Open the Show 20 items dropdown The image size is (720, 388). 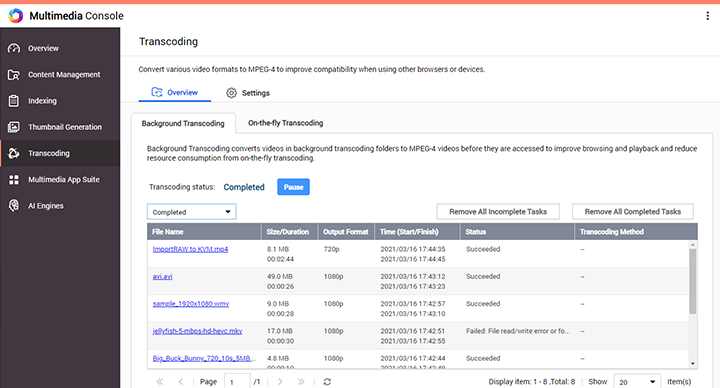[x=636, y=382]
